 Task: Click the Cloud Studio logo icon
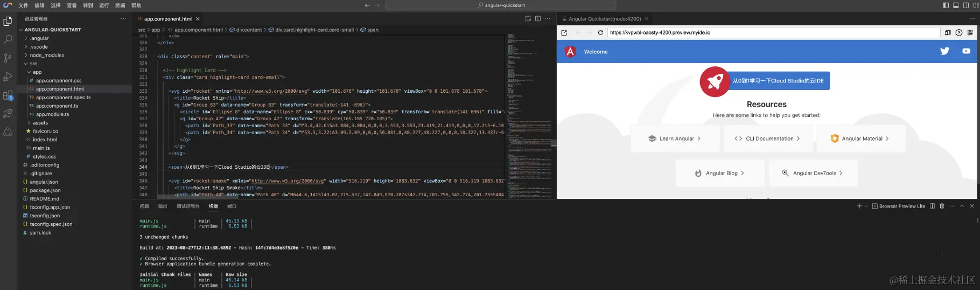click(8, 5)
